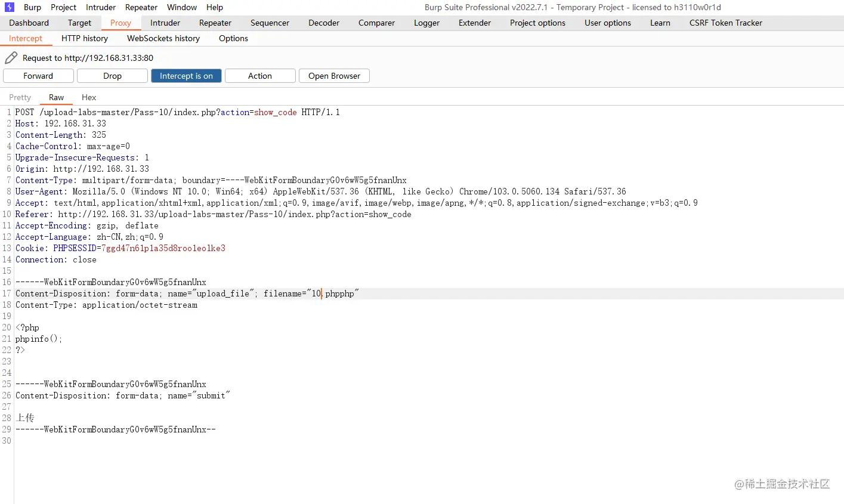Click the Origin header line
This screenshot has height=504, width=844.
(82, 169)
